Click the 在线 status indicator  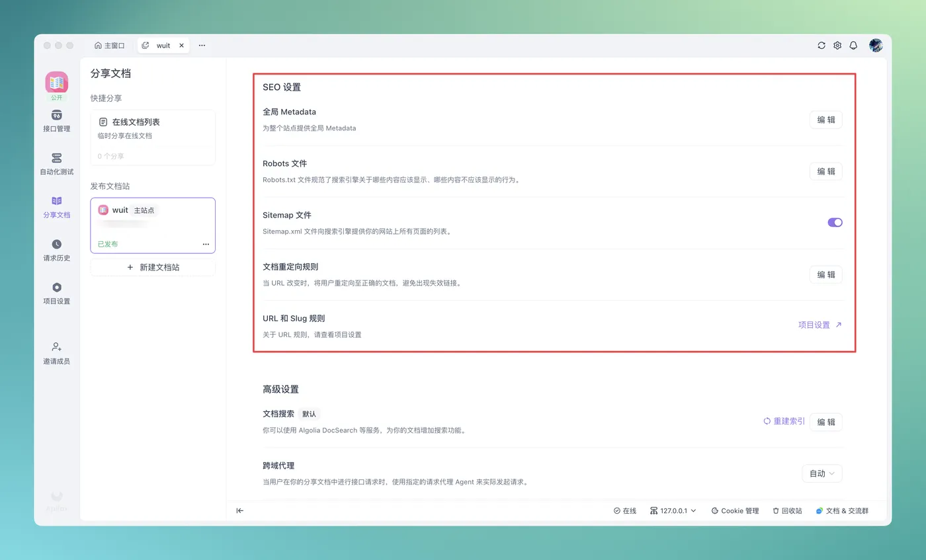click(x=625, y=511)
